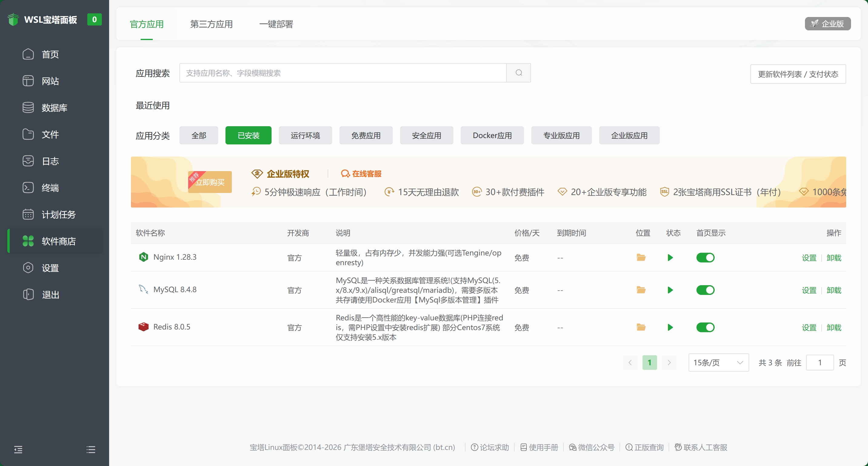This screenshot has width=868, height=466.
Task: Toggle Redis homepage display switch
Action: point(705,327)
